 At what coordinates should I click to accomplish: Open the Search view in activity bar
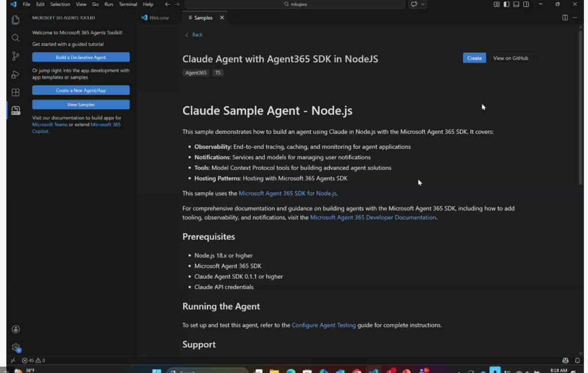pos(16,38)
